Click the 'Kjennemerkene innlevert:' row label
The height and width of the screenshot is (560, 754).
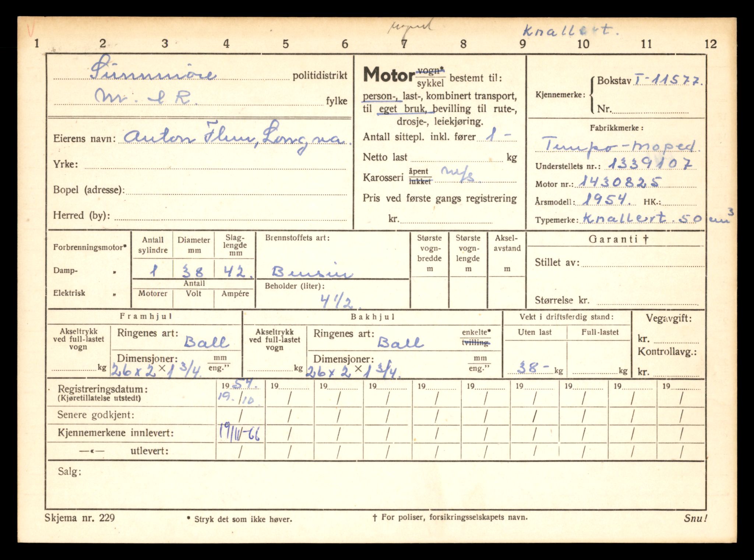click(x=115, y=433)
